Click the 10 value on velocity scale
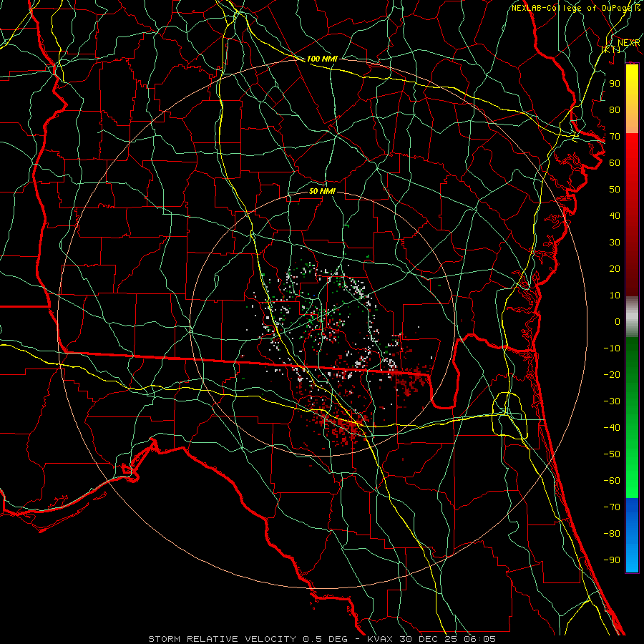This screenshot has height=644, width=644. click(x=615, y=296)
